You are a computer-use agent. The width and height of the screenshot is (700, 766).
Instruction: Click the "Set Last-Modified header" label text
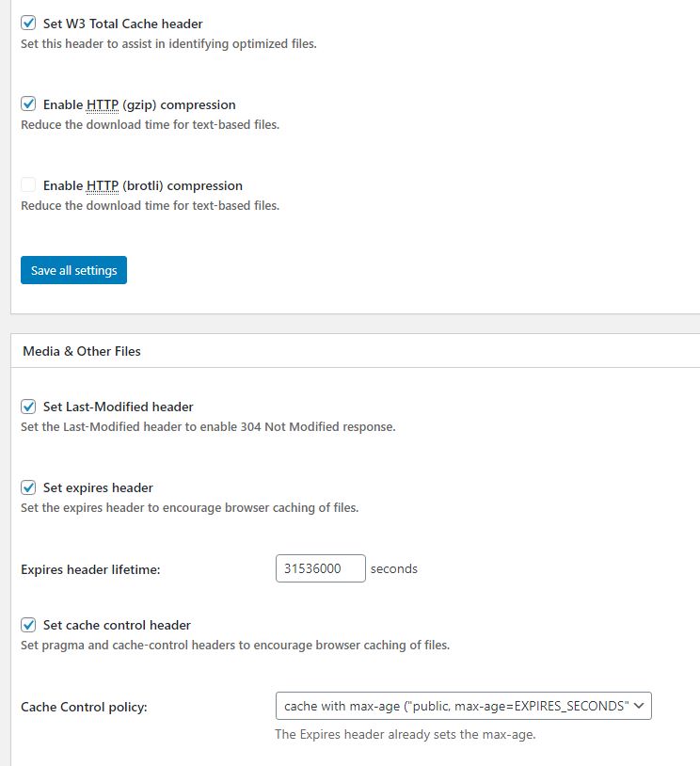tap(119, 407)
